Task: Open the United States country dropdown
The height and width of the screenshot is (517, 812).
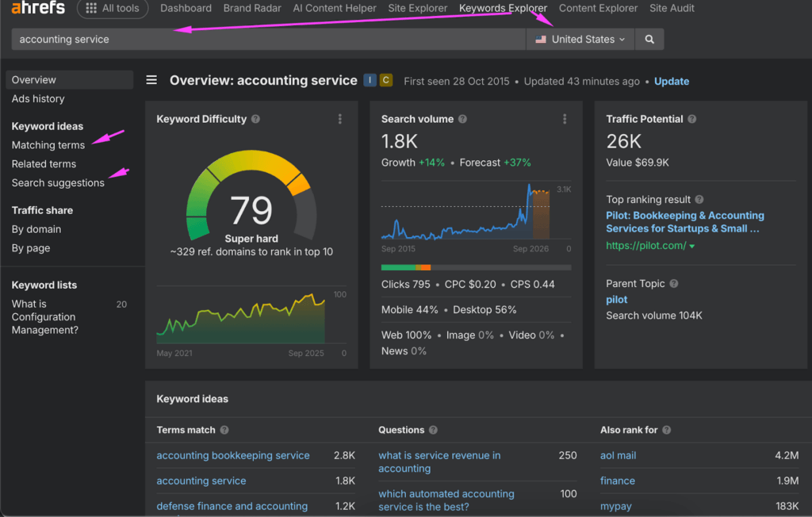Action: point(580,40)
